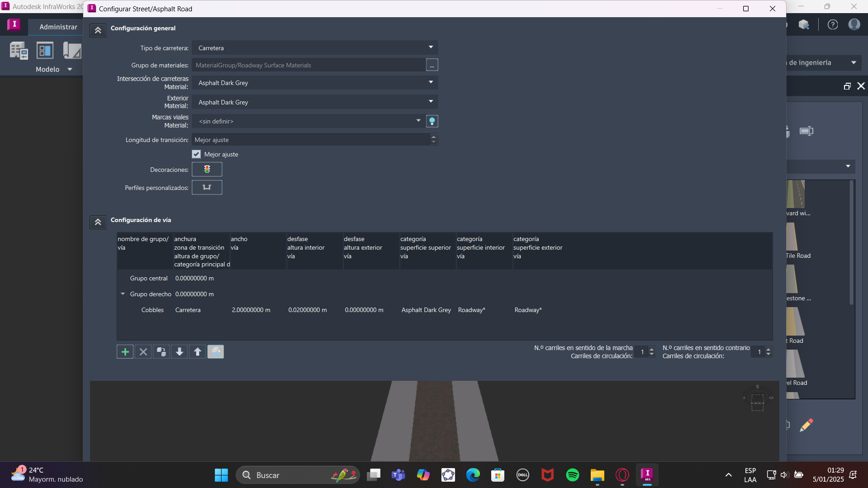The height and width of the screenshot is (488, 868).
Task: Open the Perfiles personalizados profile button
Action: 207,187
